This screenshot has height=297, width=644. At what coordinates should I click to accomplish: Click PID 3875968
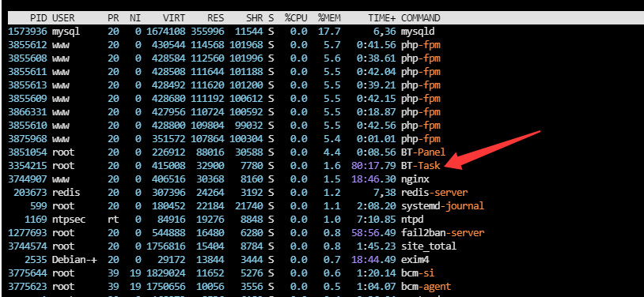(28, 139)
